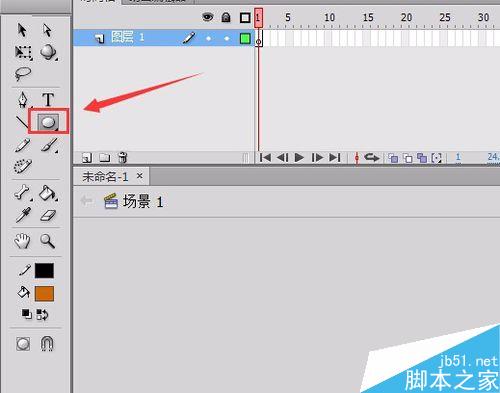
Task: Select the Hand tool
Action: tap(22, 241)
